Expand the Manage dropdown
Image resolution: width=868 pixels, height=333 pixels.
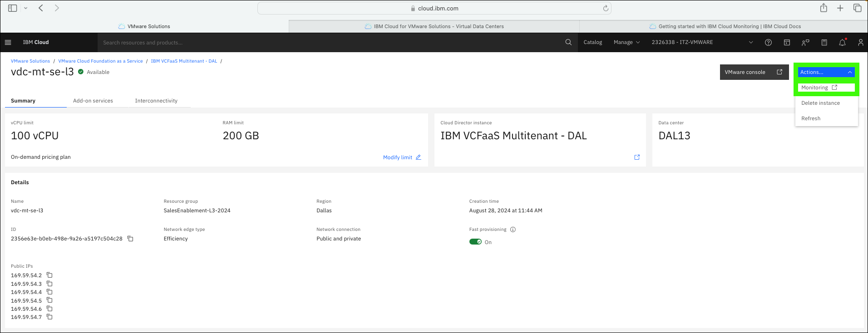626,42
